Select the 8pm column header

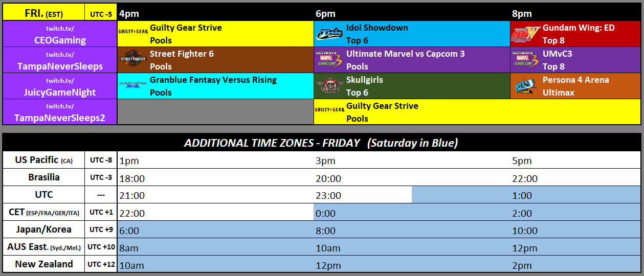click(x=522, y=14)
